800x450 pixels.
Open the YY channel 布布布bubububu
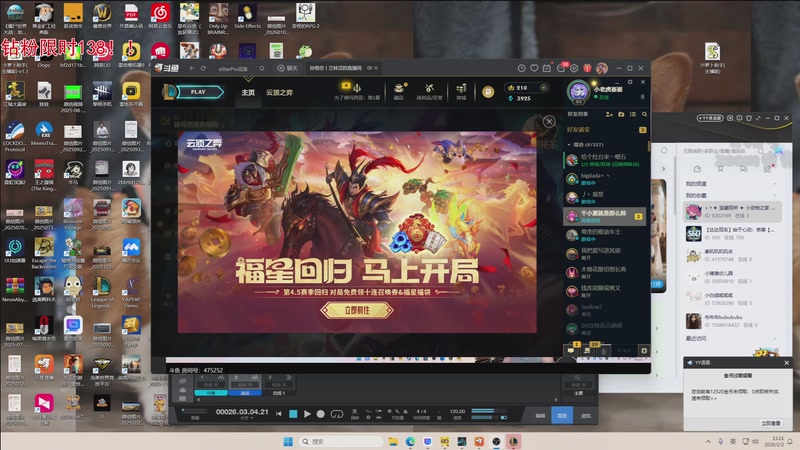(732, 320)
